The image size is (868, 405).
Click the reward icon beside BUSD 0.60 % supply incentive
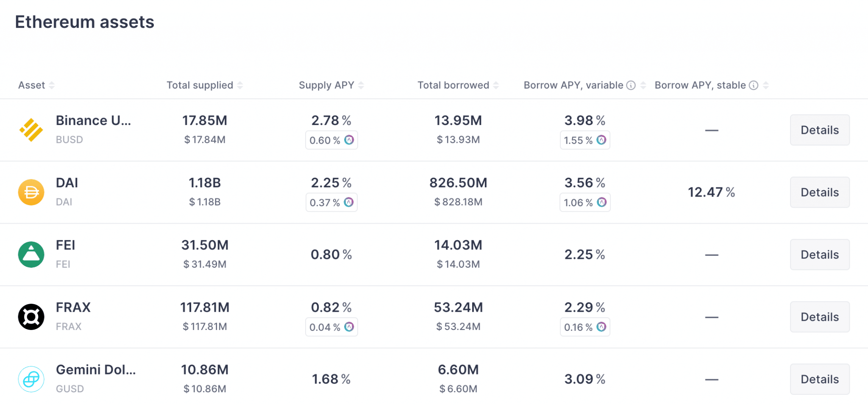349,140
